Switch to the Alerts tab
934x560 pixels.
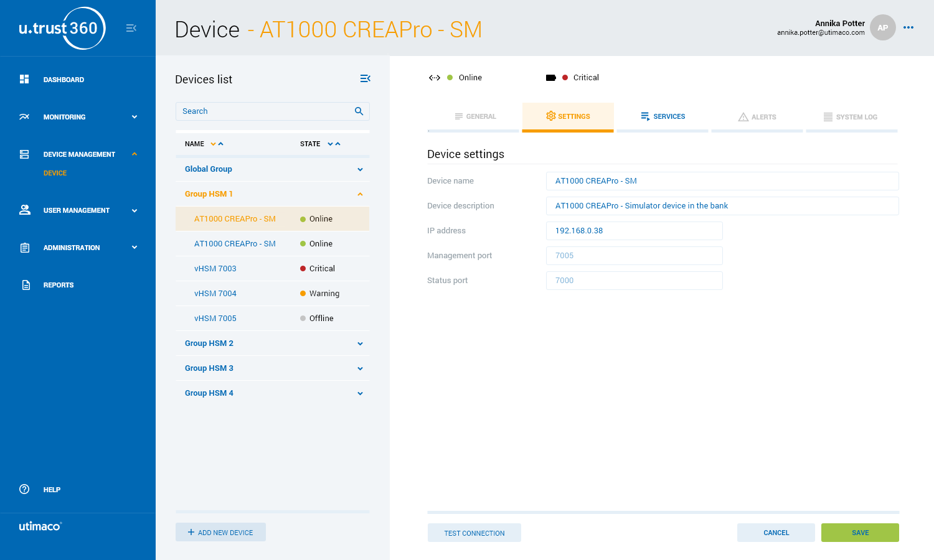point(757,117)
